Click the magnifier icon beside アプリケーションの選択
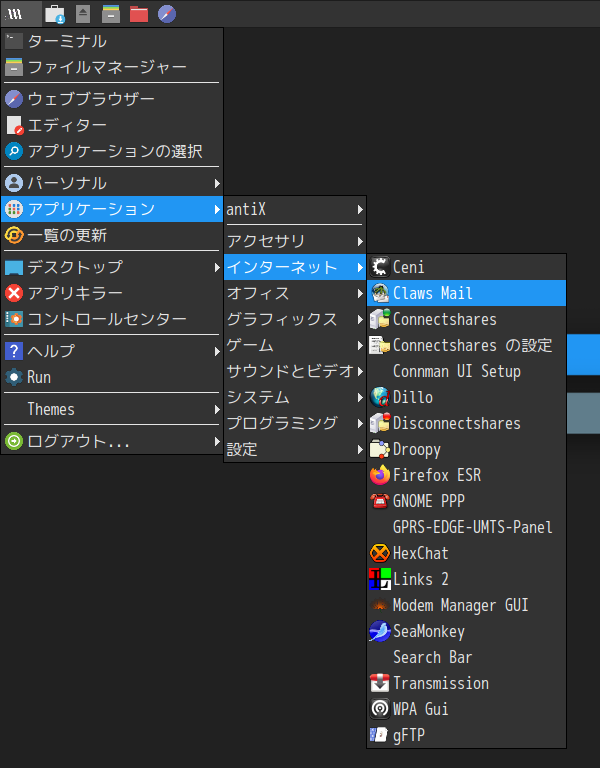Viewport: 600px width, 768px height. tap(14, 151)
